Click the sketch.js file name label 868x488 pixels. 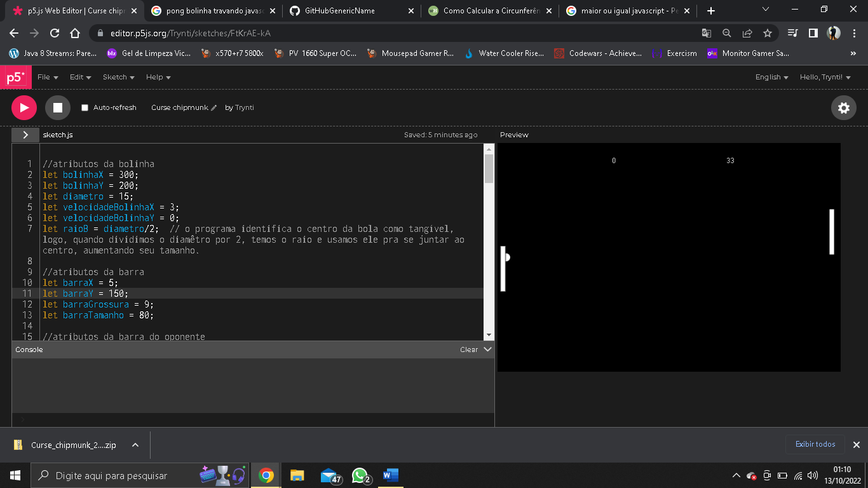click(58, 135)
